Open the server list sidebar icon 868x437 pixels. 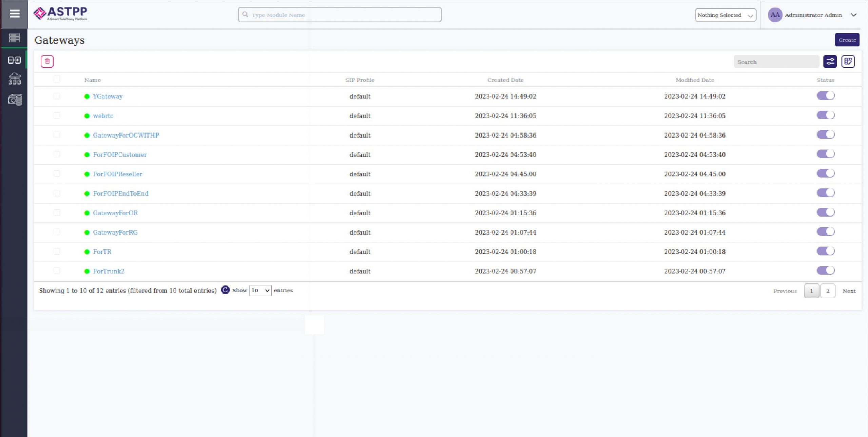pyautogui.click(x=15, y=38)
